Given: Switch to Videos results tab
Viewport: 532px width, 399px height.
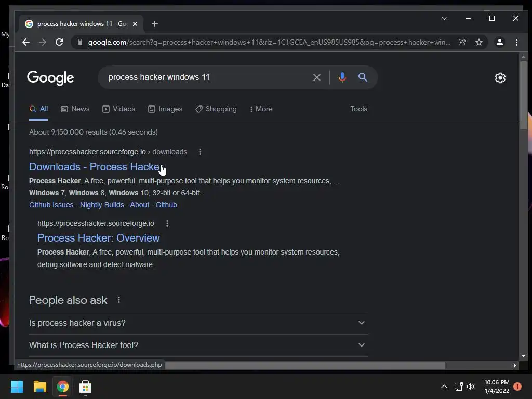Looking at the screenshot, I should pyautogui.click(x=119, y=109).
